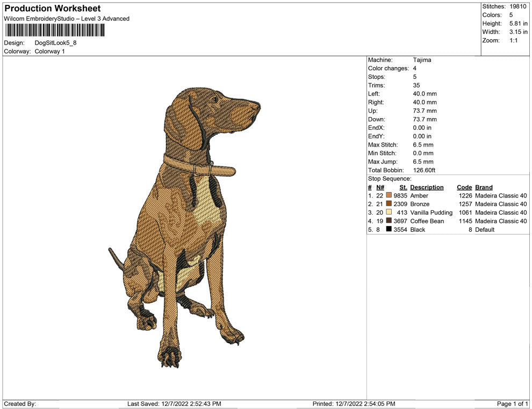532x409 pixels.
Task: Click the Colors value 5 in header
Action: pyautogui.click(x=511, y=15)
